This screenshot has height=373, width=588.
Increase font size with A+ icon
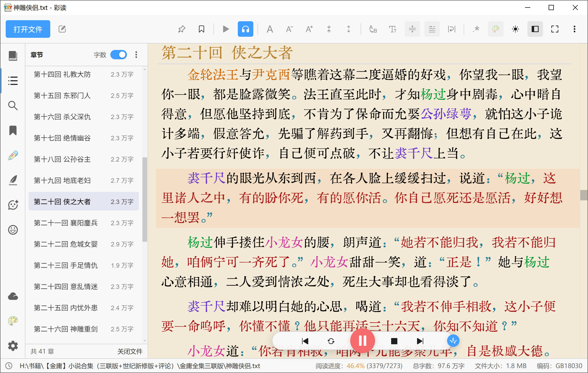coord(309,29)
